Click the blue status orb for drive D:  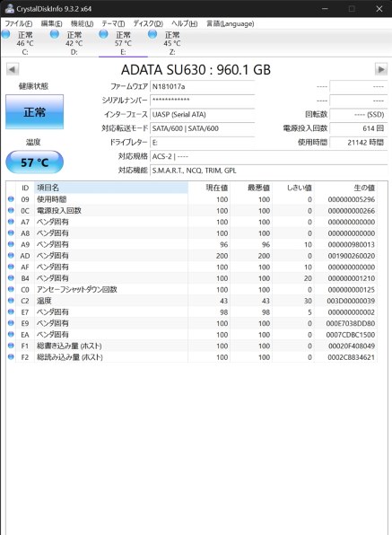[55, 34]
